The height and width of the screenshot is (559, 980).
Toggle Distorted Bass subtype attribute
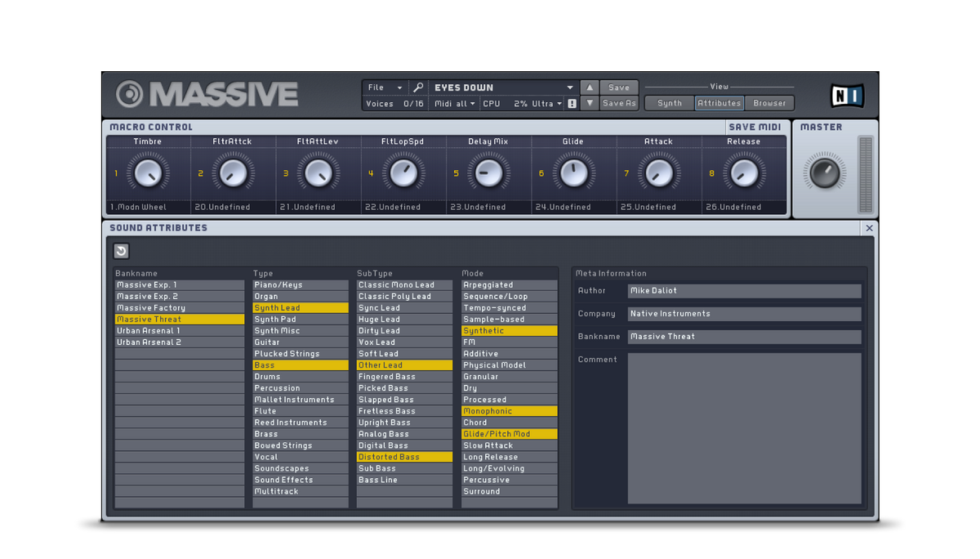(404, 457)
